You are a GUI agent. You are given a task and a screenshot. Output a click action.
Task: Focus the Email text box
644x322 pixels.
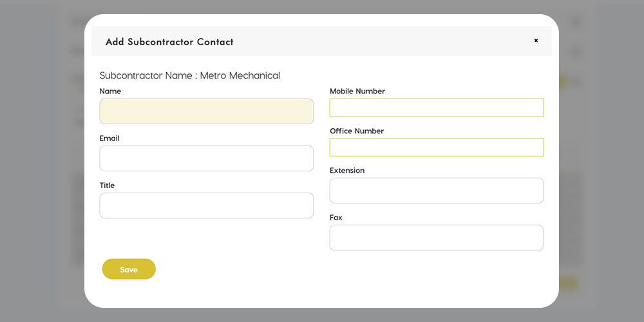tap(207, 158)
